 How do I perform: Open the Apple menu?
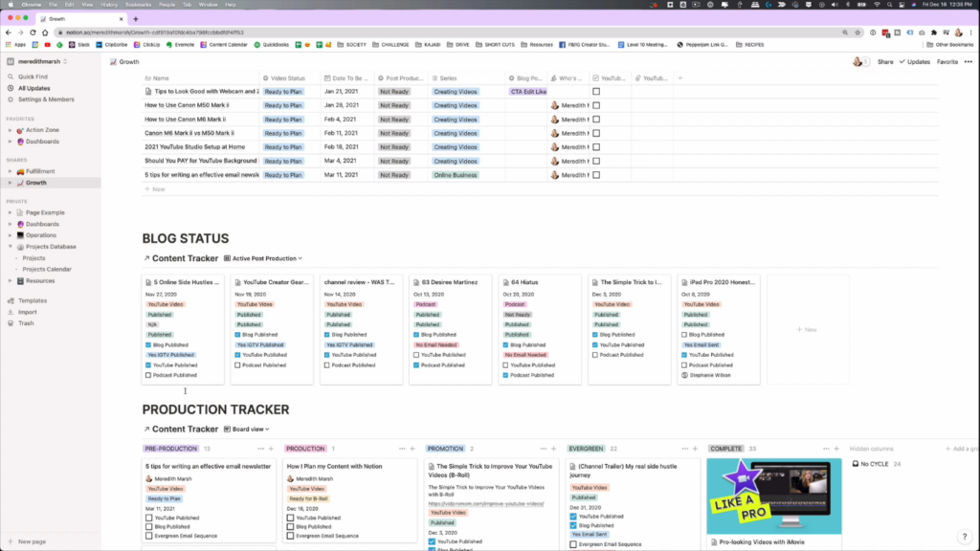pyautogui.click(x=10, y=5)
